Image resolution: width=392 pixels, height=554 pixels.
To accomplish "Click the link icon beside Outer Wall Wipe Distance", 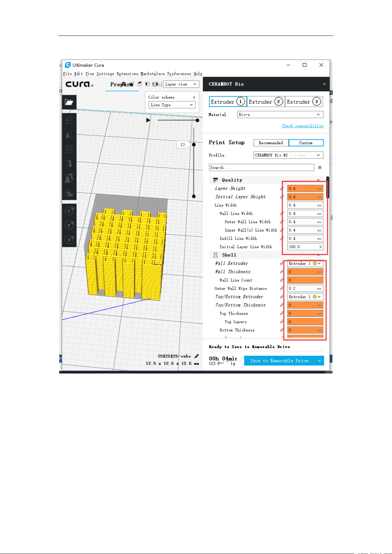I will 282,288.
